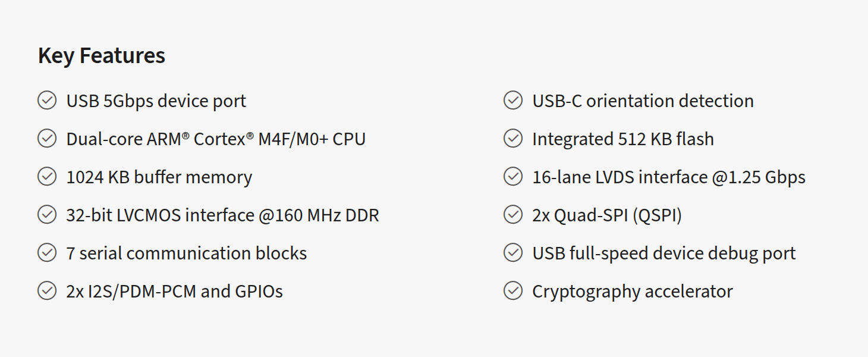Image resolution: width=868 pixels, height=357 pixels.
Task: Click check icon beside 16-lane LVDS interface
Action: tap(513, 177)
